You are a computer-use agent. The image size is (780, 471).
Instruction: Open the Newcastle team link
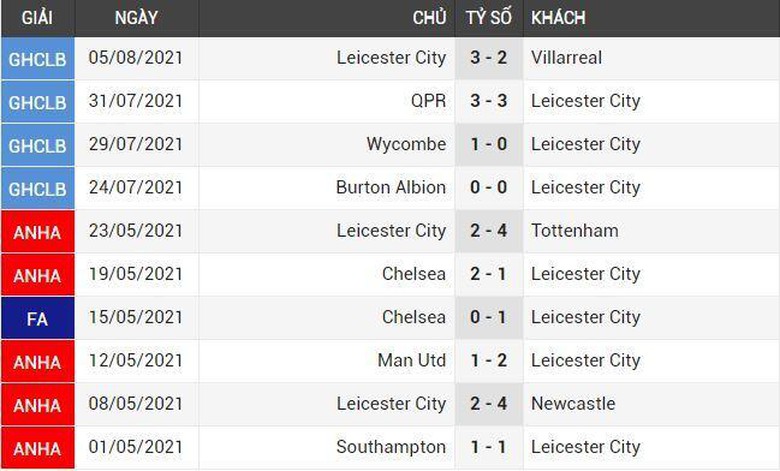coord(573,403)
